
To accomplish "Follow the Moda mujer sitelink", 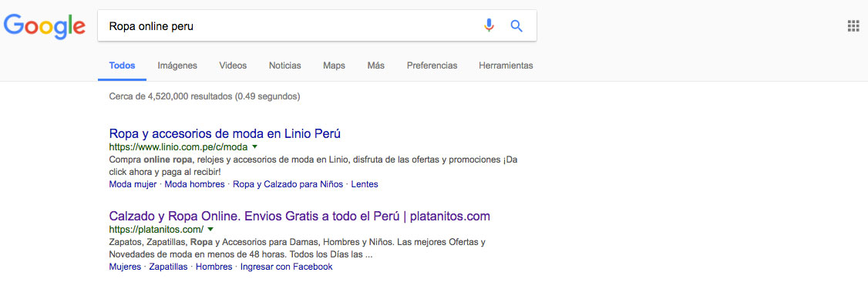I will coord(133,184).
